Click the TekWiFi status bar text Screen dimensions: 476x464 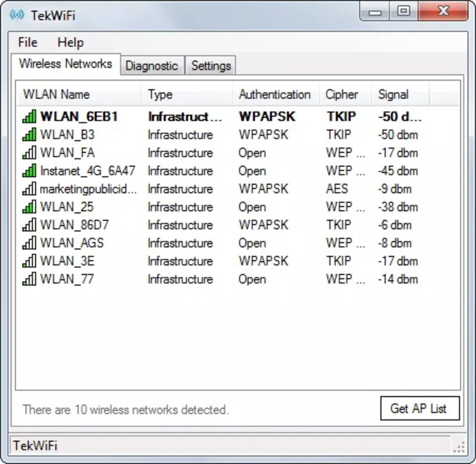click(35, 445)
